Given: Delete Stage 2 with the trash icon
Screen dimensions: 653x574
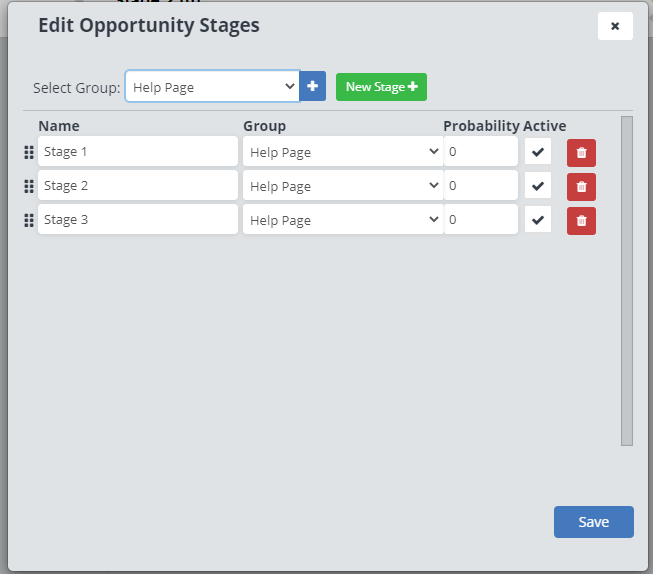Looking at the screenshot, I should click(x=581, y=187).
